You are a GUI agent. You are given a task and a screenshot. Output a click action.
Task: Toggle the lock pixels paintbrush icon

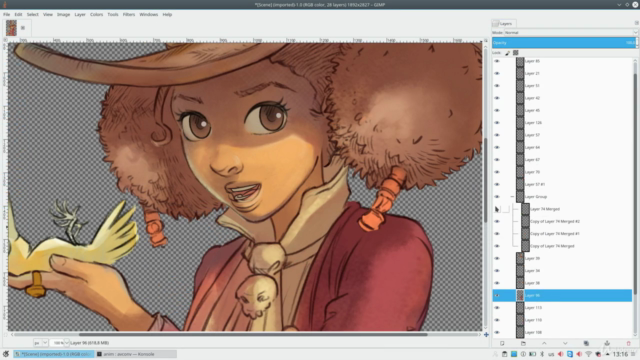(507, 53)
